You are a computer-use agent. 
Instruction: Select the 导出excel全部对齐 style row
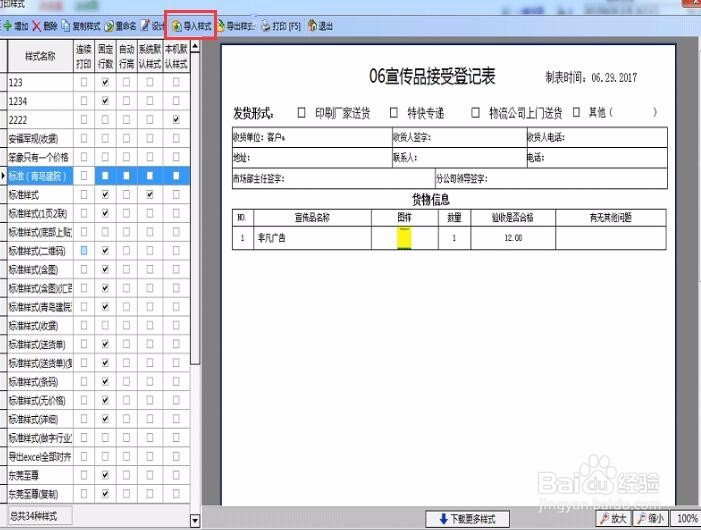tap(40, 456)
